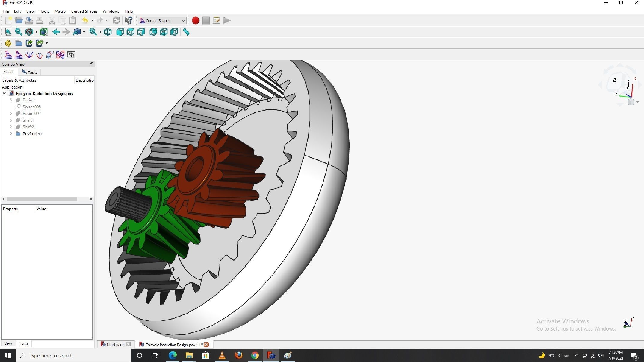Click the Corner Shape diamond icon
The image size is (644, 362).
coord(40,55)
